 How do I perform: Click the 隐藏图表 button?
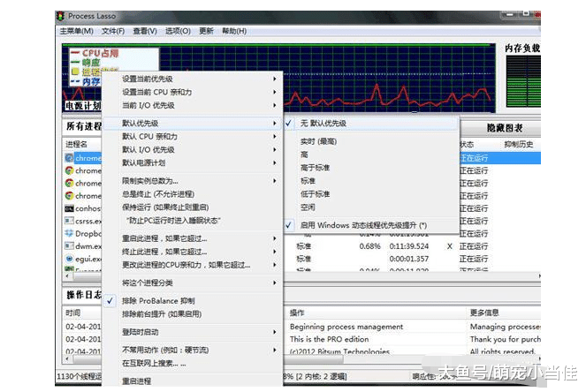[501, 128]
